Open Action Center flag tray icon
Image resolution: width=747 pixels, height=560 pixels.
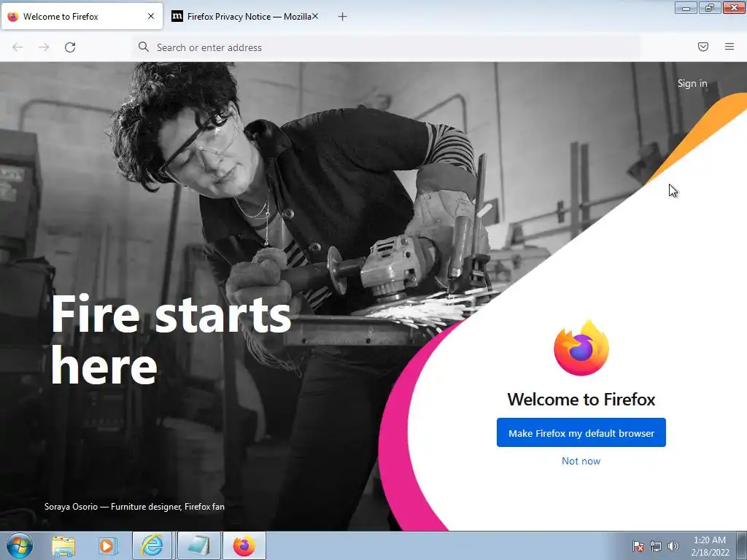(x=638, y=547)
